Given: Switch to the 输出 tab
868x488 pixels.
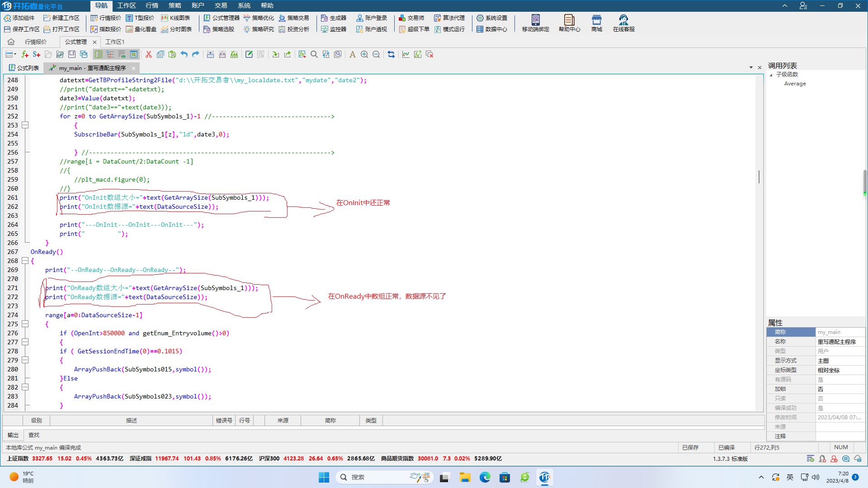Looking at the screenshot, I should coord(13,435).
